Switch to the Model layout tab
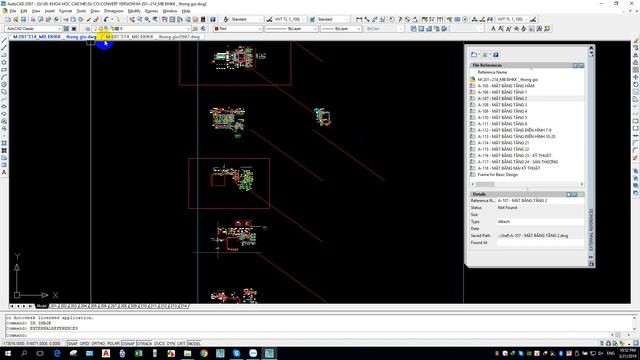Viewport: 640px width, 360px height. click(x=42, y=306)
